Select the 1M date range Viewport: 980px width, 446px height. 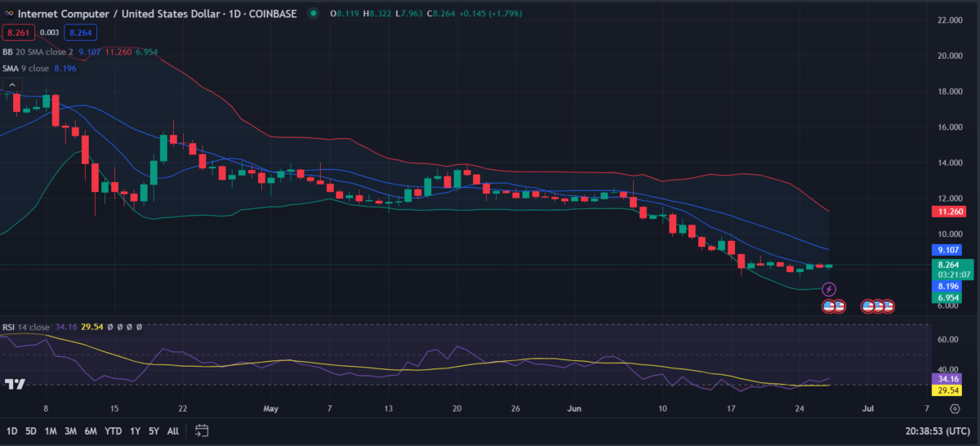(x=51, y=430)
